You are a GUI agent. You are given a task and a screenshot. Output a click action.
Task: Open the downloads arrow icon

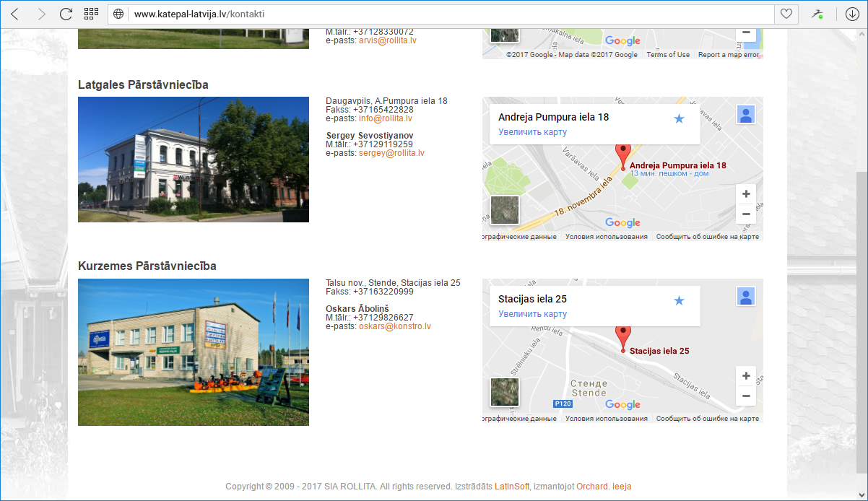(851, 14)
